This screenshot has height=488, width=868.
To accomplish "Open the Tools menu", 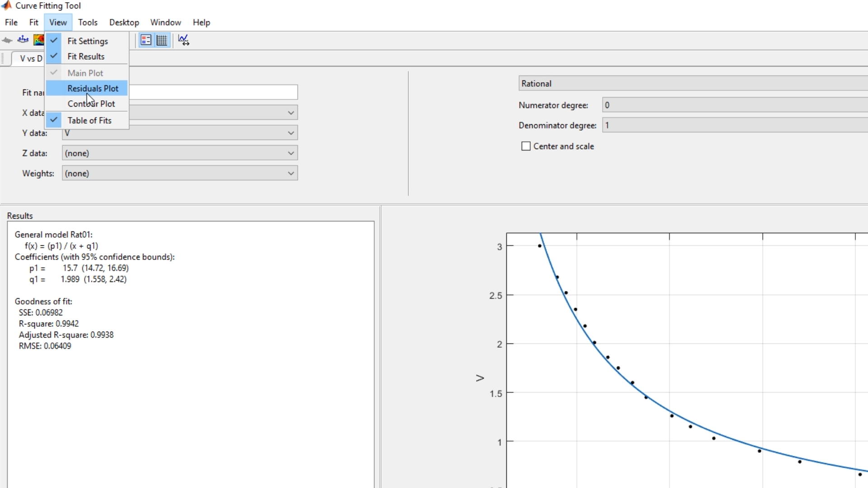I will point(88,22).
